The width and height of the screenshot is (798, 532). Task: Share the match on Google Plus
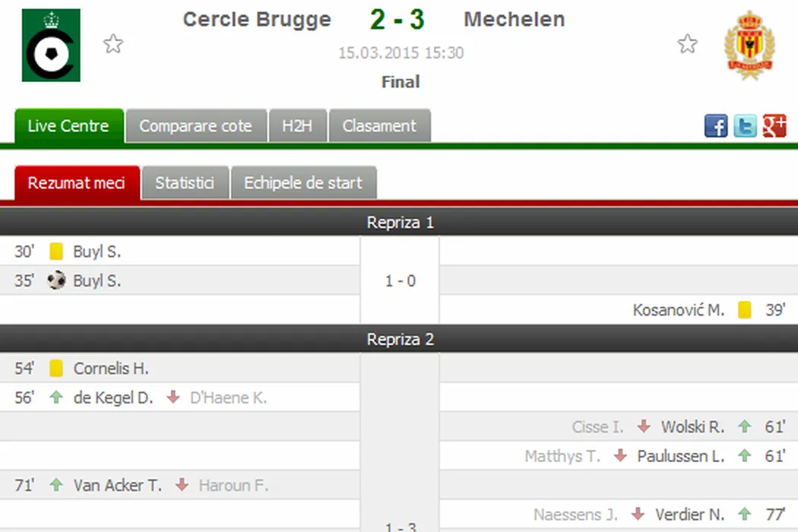774,126
